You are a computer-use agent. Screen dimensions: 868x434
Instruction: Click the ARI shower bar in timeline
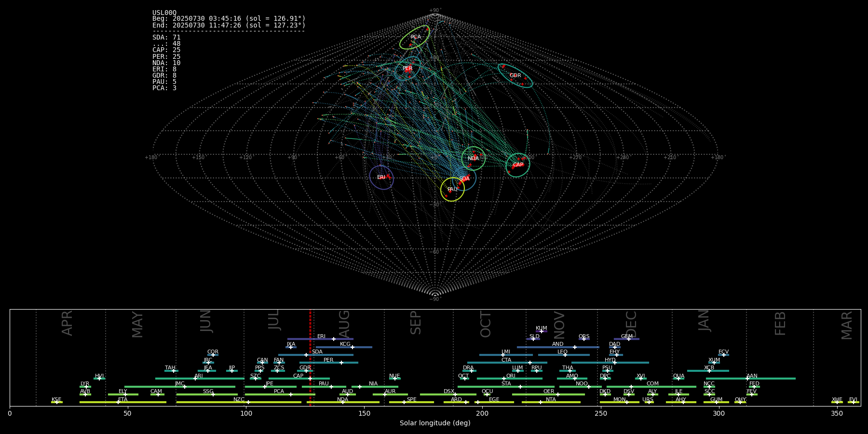pos(200,379)
